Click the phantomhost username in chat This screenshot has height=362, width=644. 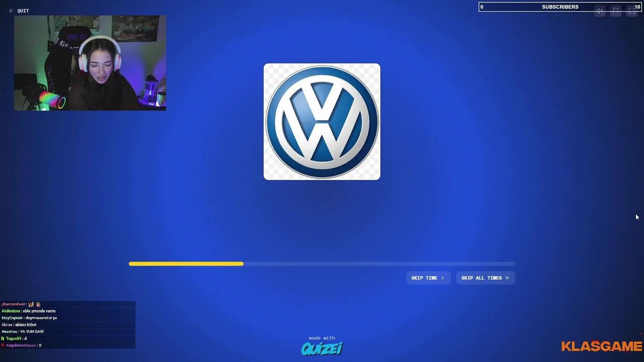click(13, 304)
